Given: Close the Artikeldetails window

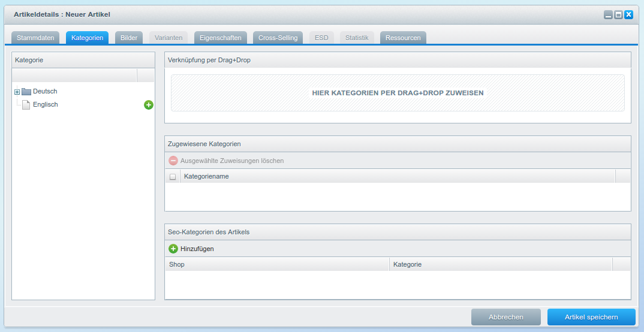Looking at the screenshot, I should (x=628, y=15).
